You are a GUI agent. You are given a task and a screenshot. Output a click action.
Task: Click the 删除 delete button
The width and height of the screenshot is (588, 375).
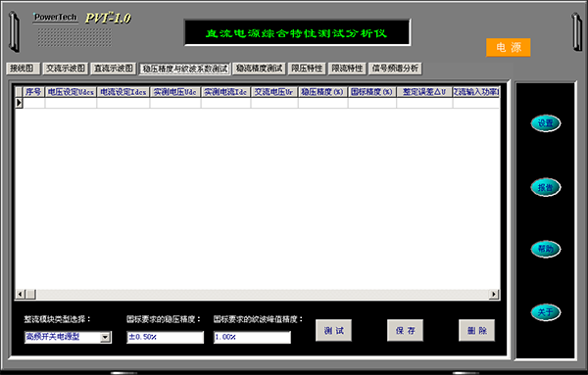(477, 330)
